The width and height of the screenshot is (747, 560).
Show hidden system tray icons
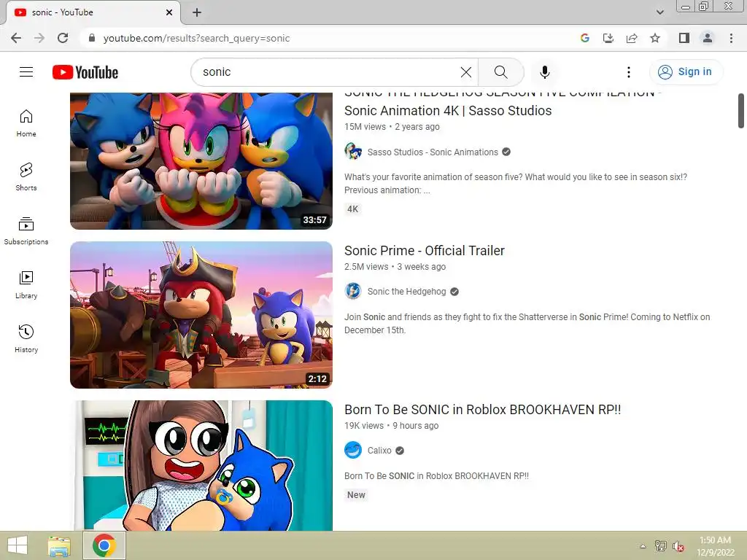click(x=643, y=546)
